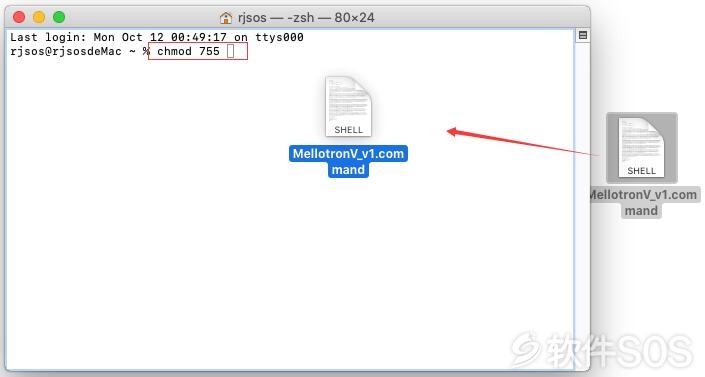
Task: Click the red arrow head annotation
Action: [452, 131]
